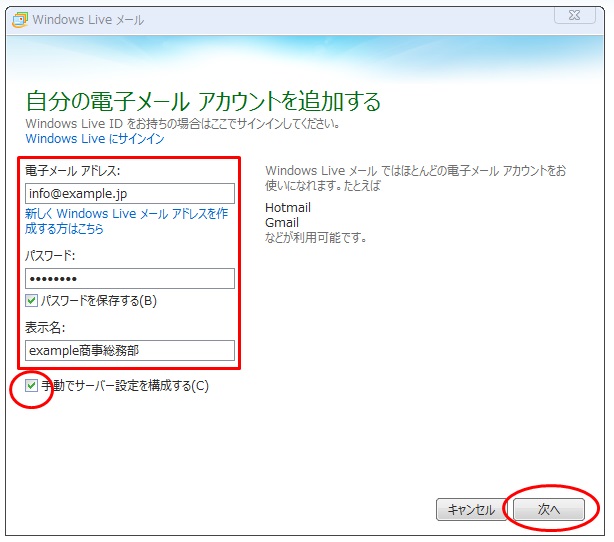Click the Gmail example text

coord(282,223)
